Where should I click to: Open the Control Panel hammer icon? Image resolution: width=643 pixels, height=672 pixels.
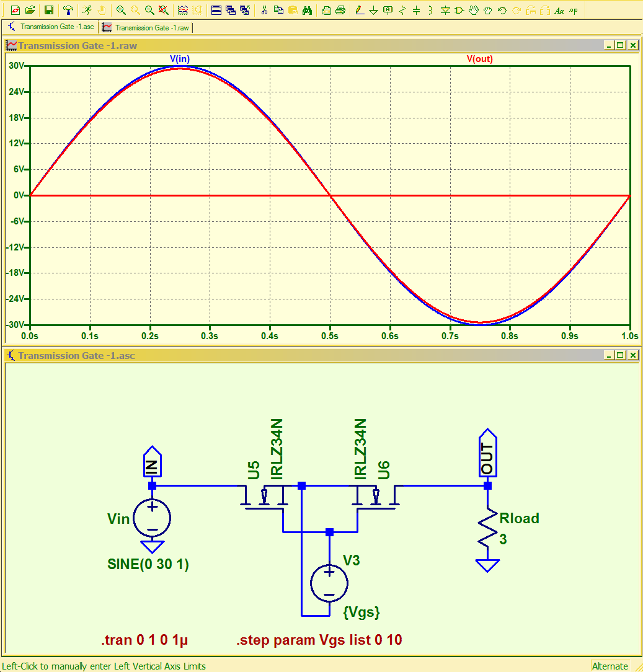pos(68,10)
